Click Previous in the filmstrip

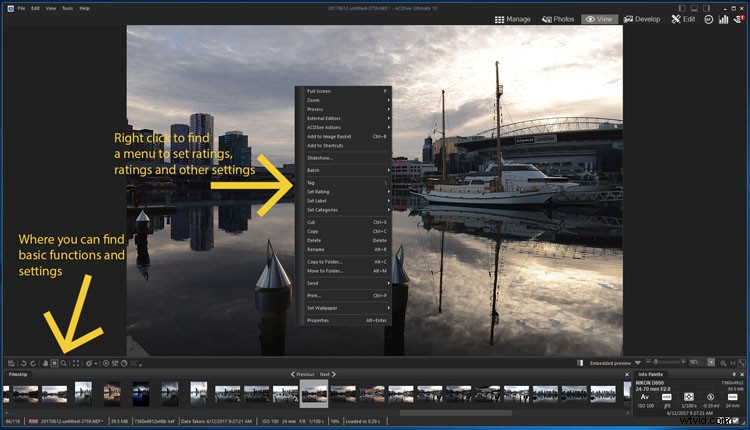(302, 374)
